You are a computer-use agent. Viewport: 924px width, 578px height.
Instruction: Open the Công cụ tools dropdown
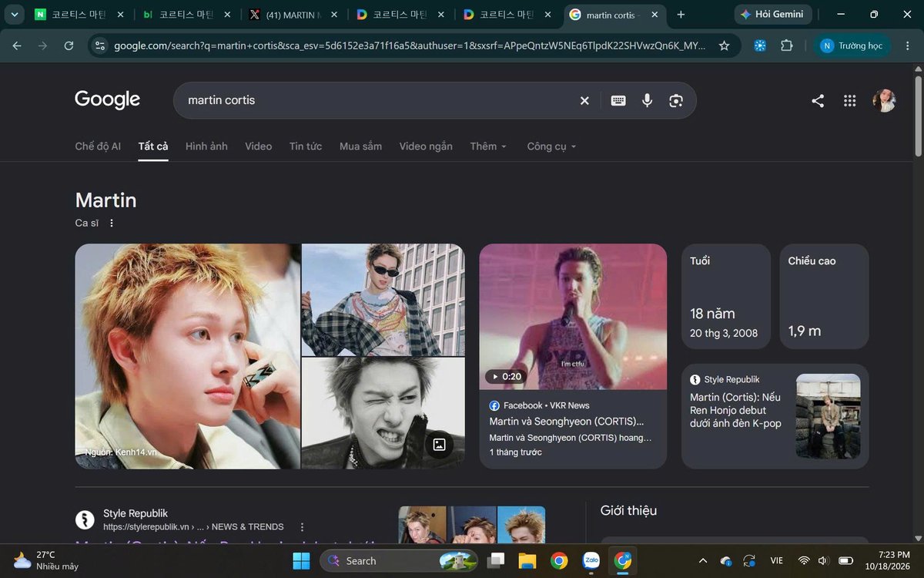552,146
